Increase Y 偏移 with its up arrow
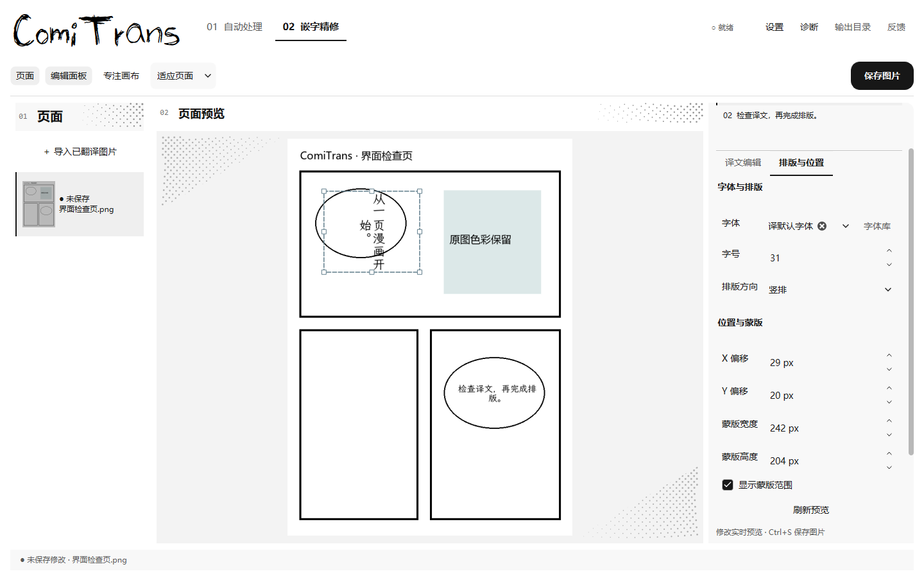The height and width of the screenshot is (578, 924). click(889, 389)
